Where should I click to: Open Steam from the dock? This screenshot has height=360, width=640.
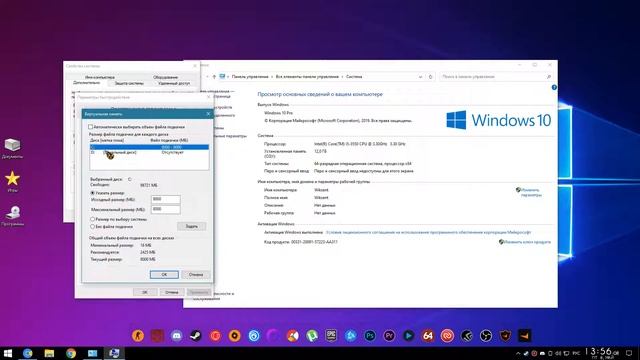196,336
